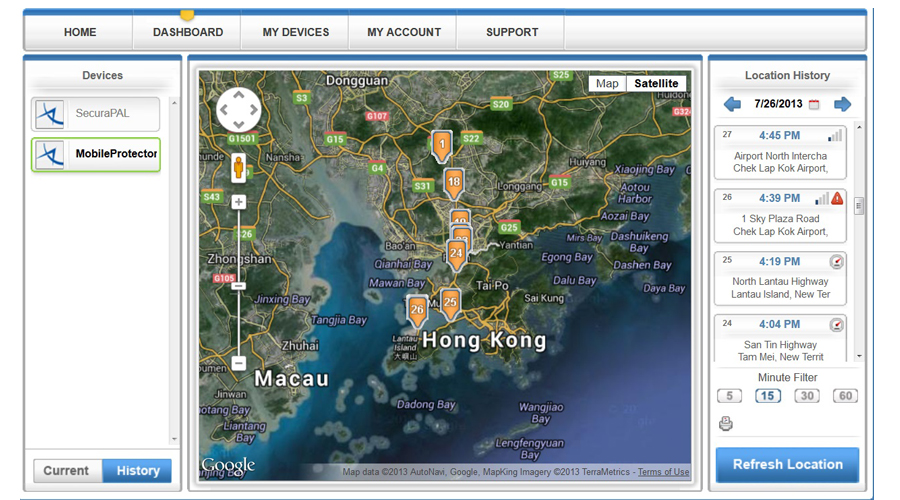Switch to Current location view
This screenshot has height=500, width=900.
(x=67, y=471)
